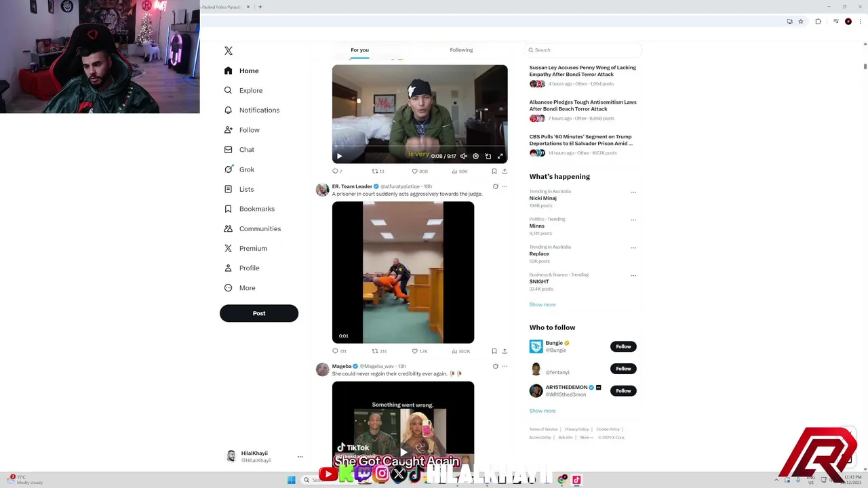Bookmark the courtroom video post
The height and width of the screenshot is (488, 868).
[494, 351]
